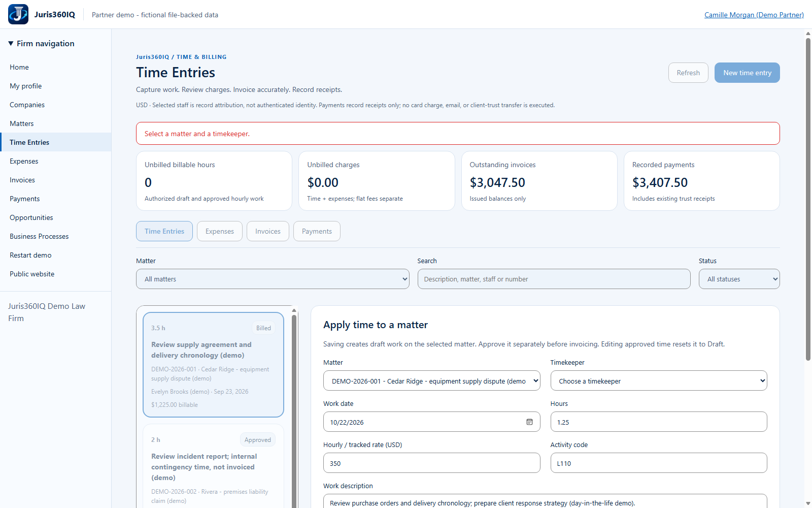Click the Juris360IQ logo icon
The image size is (812, 508).
tap(18, 14)
